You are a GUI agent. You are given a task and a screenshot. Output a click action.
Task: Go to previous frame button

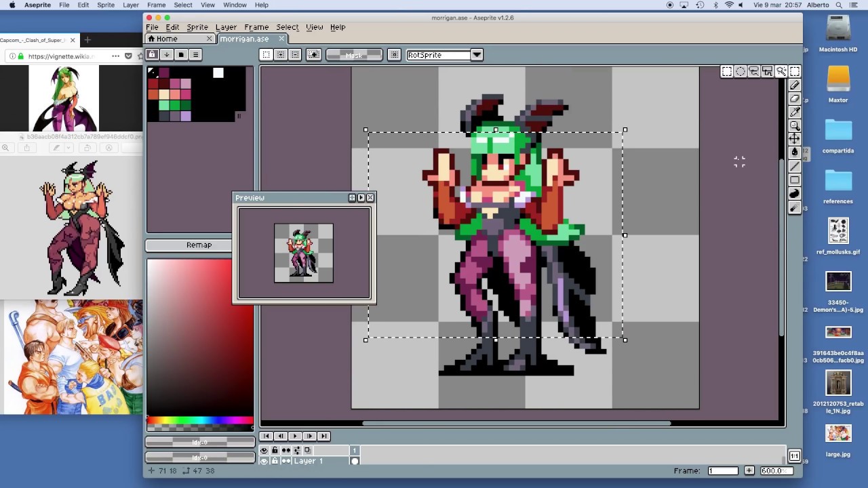click(x=280, y=436)
